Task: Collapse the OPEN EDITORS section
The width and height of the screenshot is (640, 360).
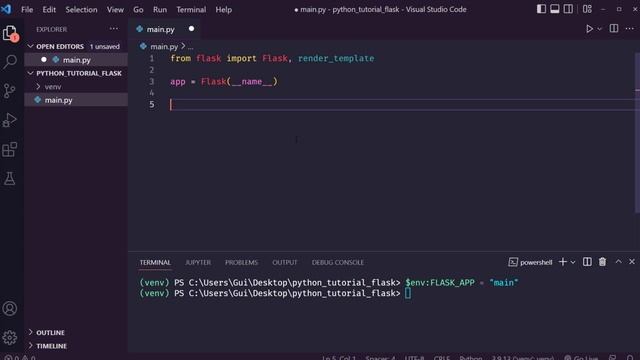Action: pyautogui.click(x=60, y=47)
